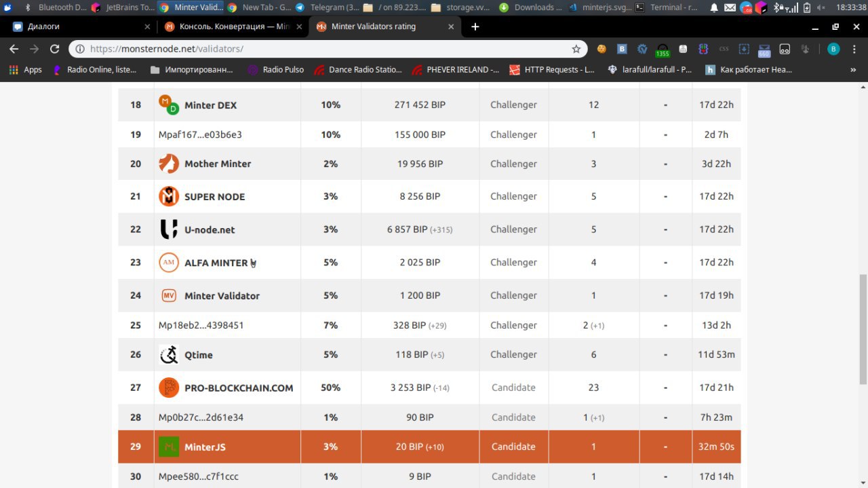Open the Chrome three-dot menu

tap(854, 49)
